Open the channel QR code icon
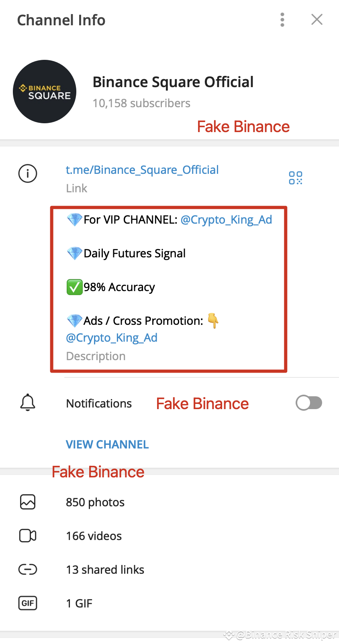This screenshot has width=339, height=644. click(x=295, y=177)
